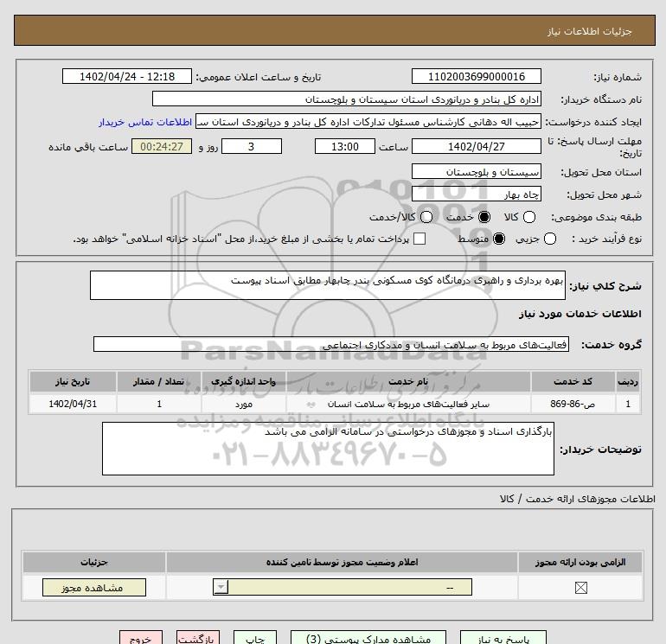Select the کالا radio button
Screen dimensions: 666x644
tap(529, 217)
